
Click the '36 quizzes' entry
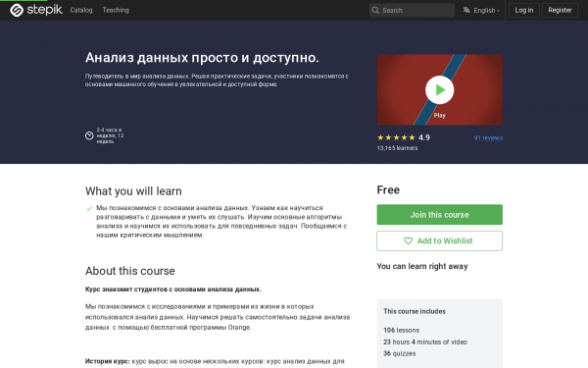(x=400, y=353)
